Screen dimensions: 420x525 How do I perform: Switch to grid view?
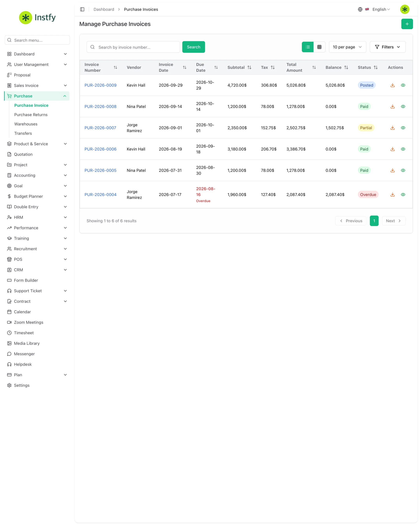click(319, 47)
